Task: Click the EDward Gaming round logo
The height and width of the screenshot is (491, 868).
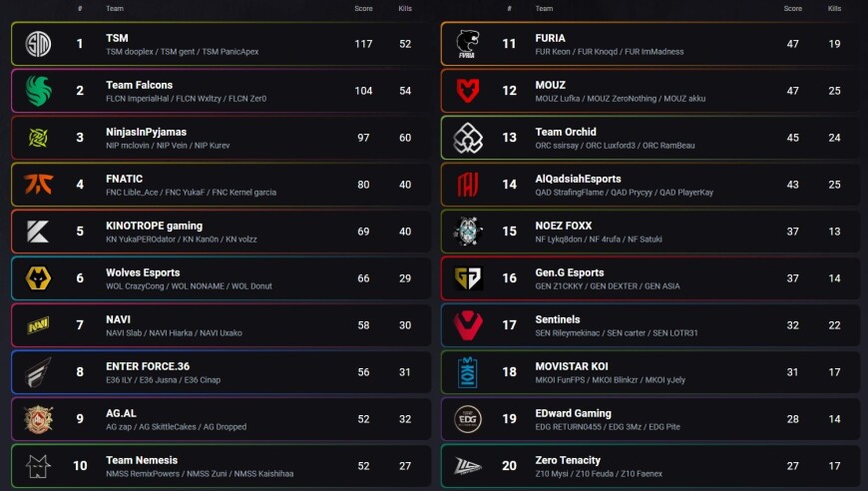Action: (x=467, y=419)
